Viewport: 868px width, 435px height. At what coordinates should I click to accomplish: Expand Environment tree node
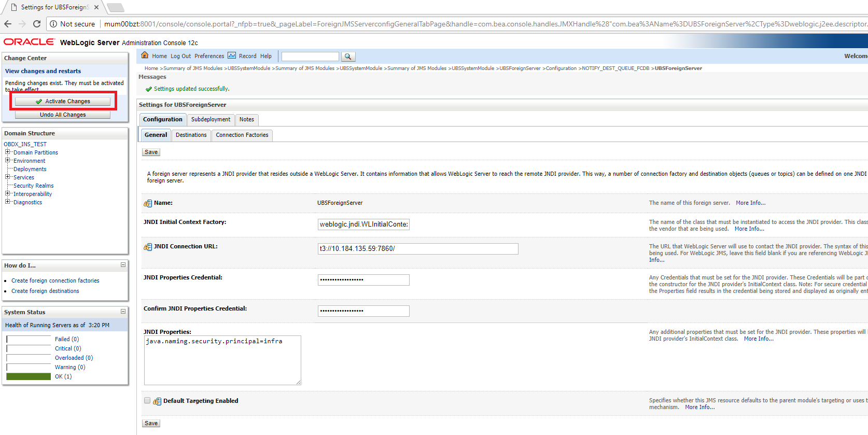pyautogui.click(x=8, y=160)
